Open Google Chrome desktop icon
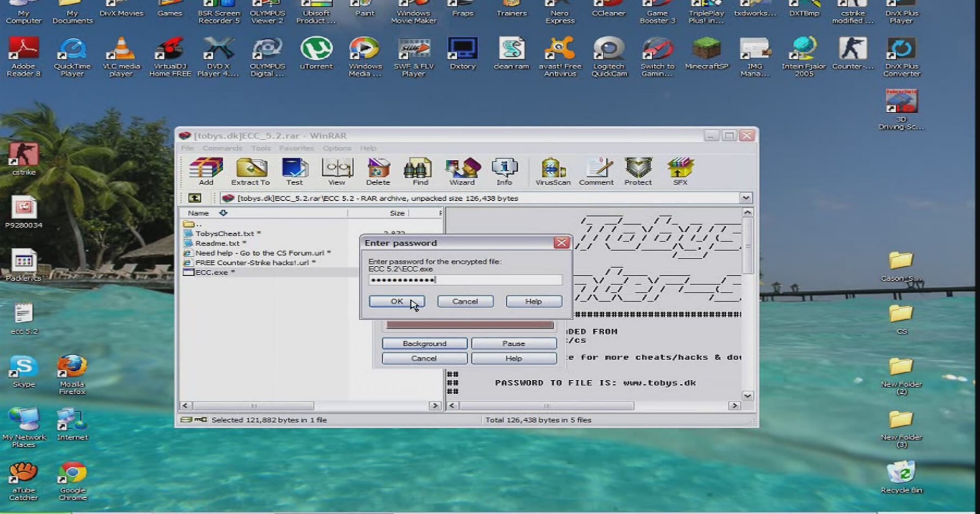 point(72,481)
